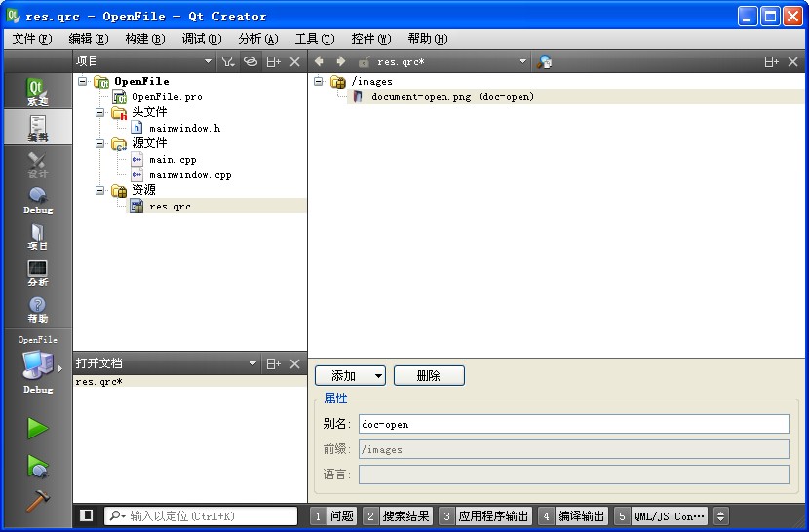
Task: Open the output pane selector arrows
Action: point(720,515)
